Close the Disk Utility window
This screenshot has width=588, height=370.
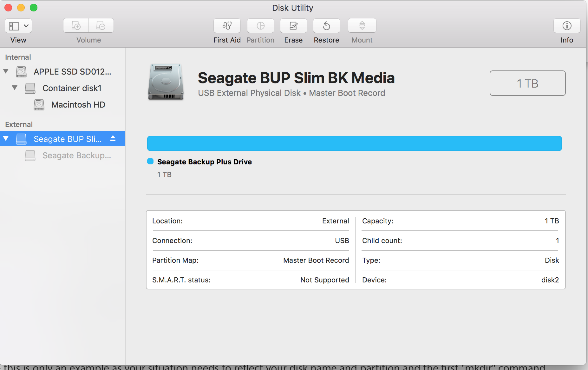pos(8,8)
